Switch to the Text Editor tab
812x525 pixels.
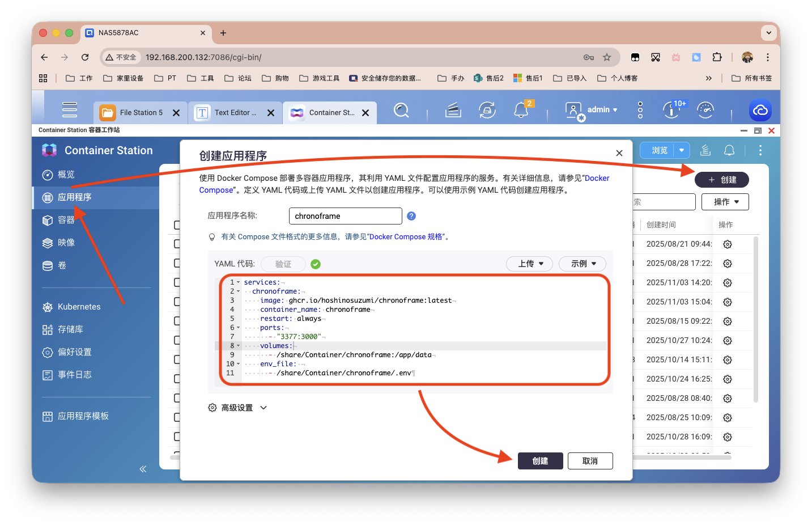pos(232,112)
